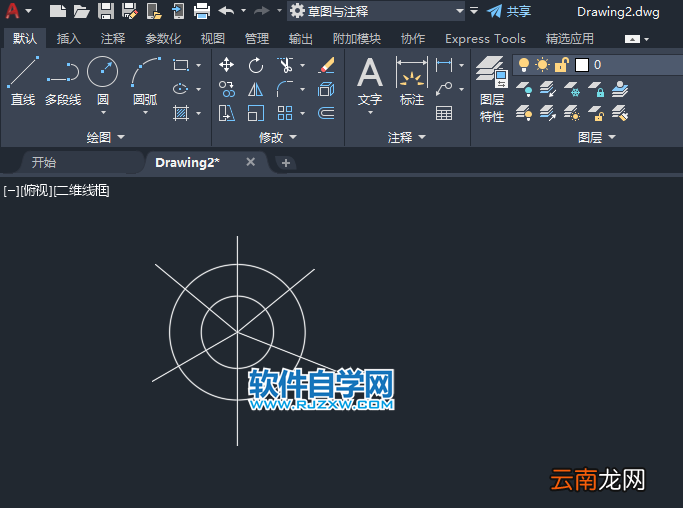Open the Arc tool dropdown arrow
The width and height of the screenshot is (683, 508).
145,113
